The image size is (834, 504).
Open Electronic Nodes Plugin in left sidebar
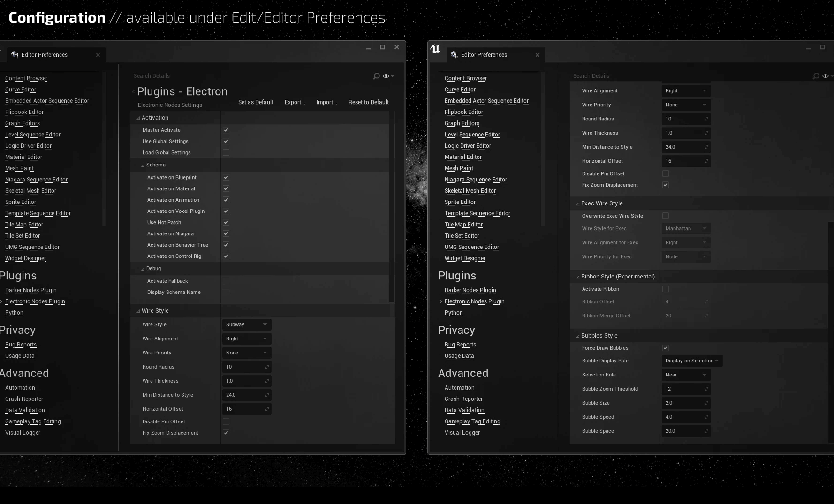[x=35, y=301]
